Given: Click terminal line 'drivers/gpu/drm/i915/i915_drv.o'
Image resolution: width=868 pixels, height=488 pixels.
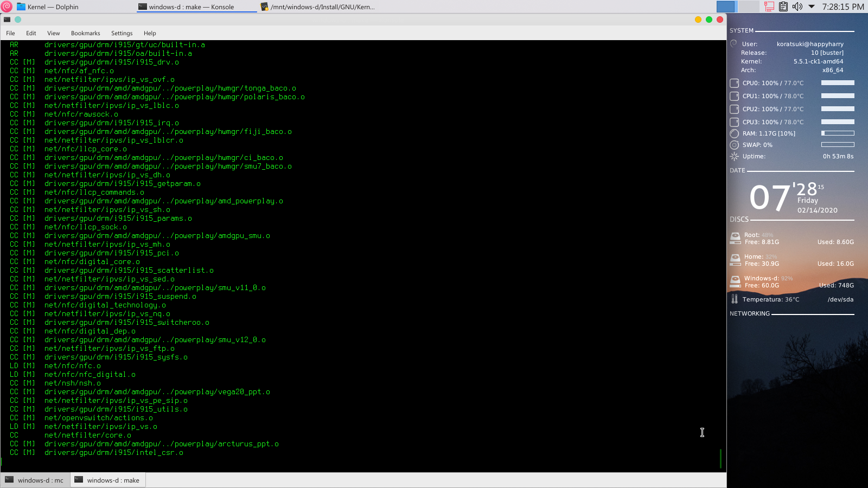Looking at the screenshot, I should point(112,62).
